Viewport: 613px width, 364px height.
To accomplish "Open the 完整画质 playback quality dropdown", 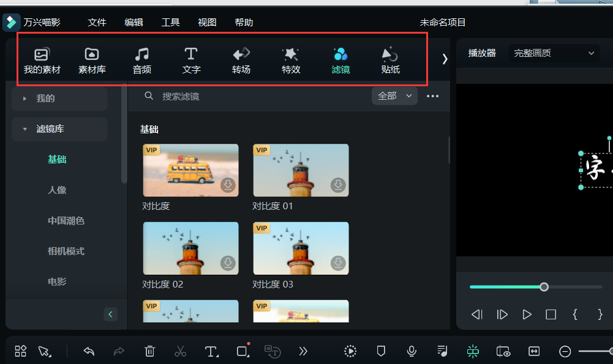I will [x=553, y=53].
